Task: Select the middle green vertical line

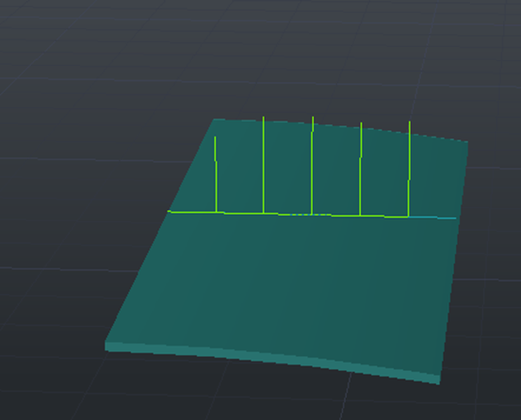Action: coord(312,166)
